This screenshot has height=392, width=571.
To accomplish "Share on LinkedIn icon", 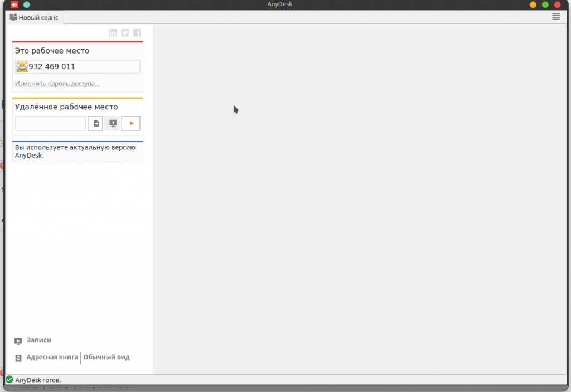I will coord(113,33).
